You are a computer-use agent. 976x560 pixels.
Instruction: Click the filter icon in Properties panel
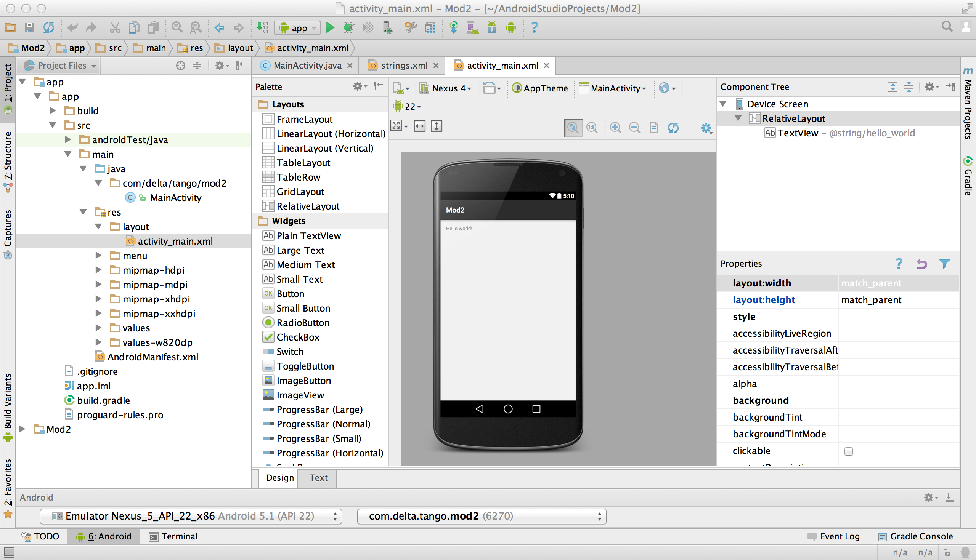(x=944, y=264)
